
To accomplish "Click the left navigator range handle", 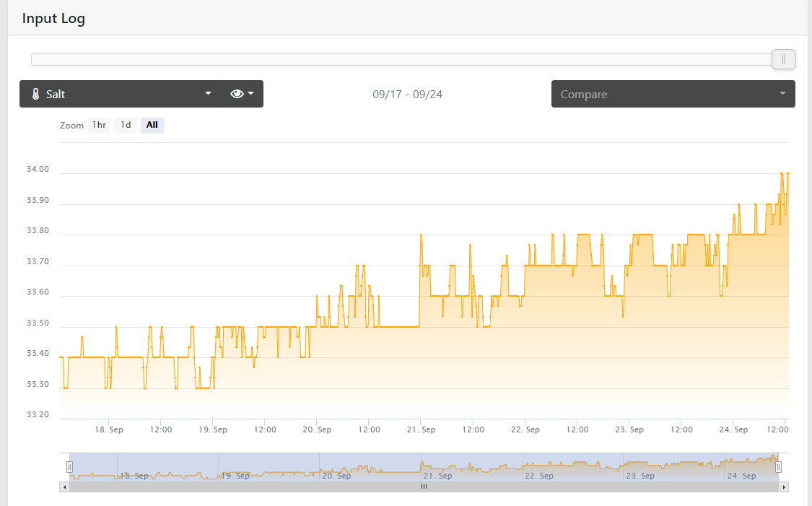I will 69,467.
